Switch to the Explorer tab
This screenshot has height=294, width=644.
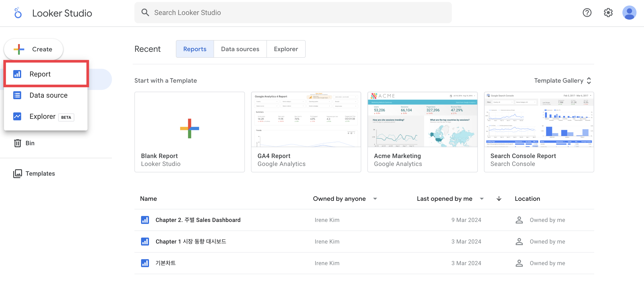286,49
